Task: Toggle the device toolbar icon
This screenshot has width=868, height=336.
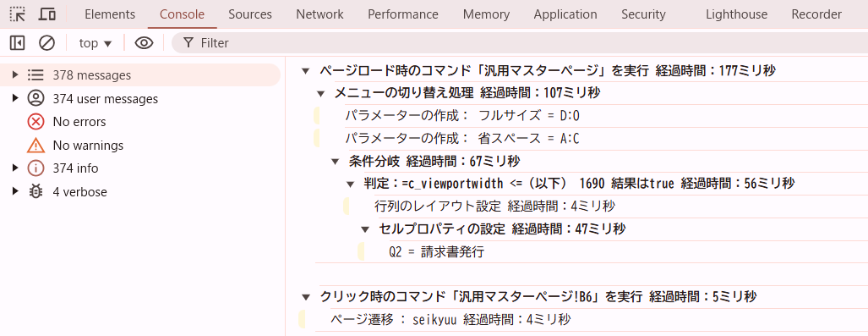Action: pos(47,14)
